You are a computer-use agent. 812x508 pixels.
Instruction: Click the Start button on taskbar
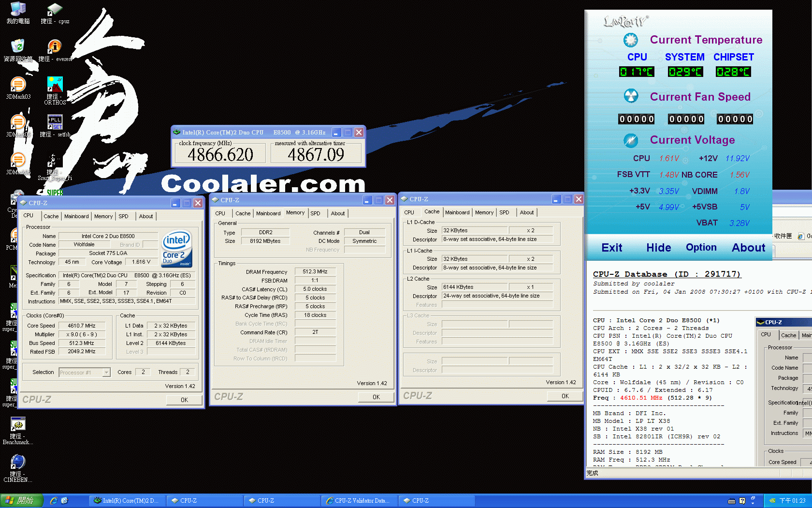[22, 501]
